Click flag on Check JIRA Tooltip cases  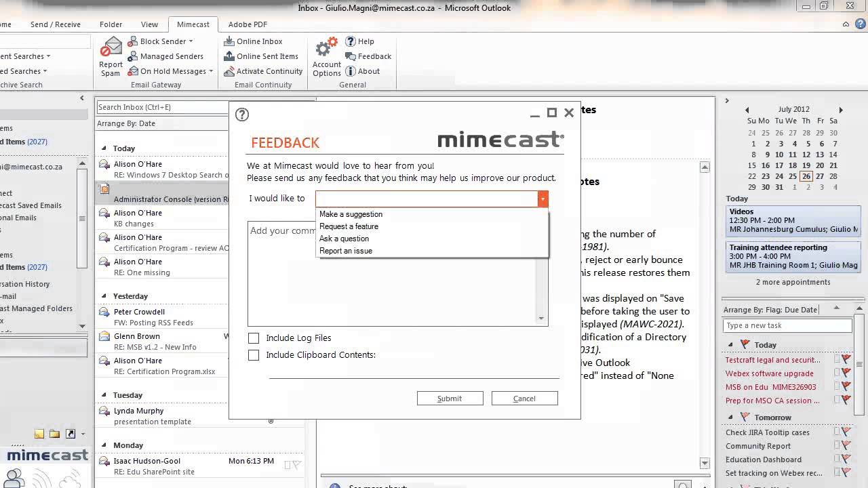pos(846,432)
